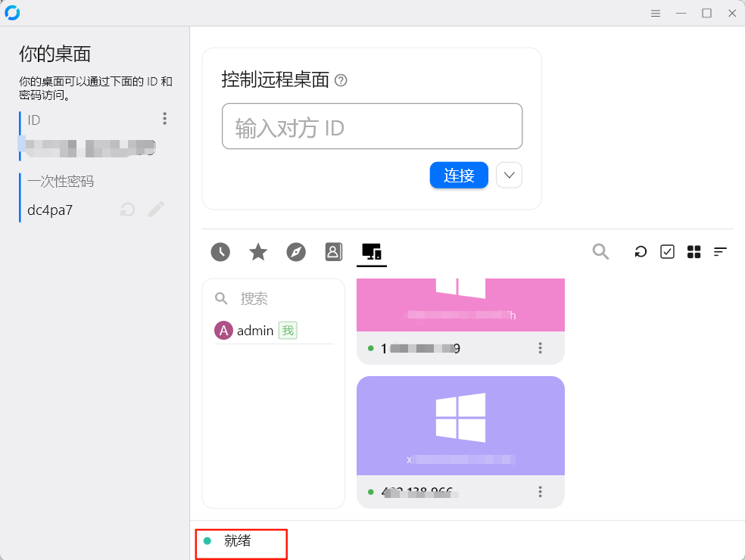Open the hamburger settings menu
This screenshot has width=745, height=560.
coord(655,14)
